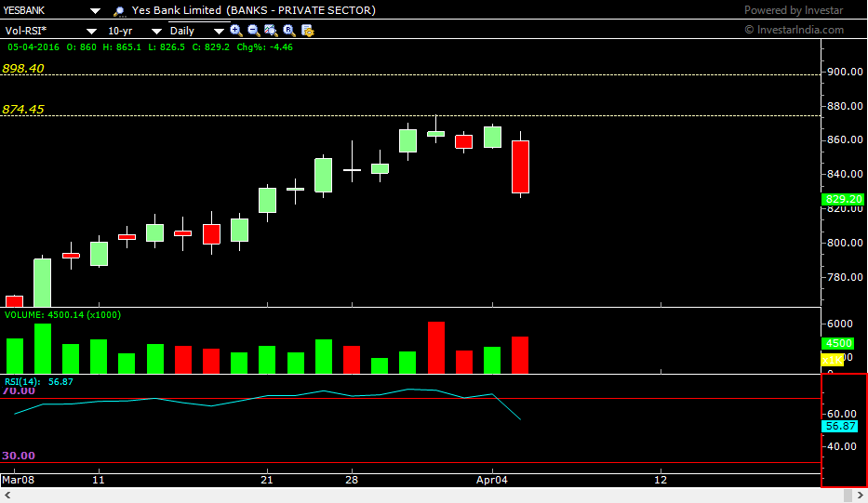Click the 880.00 price axis label
868x503 pixels.
pos(845,106)
